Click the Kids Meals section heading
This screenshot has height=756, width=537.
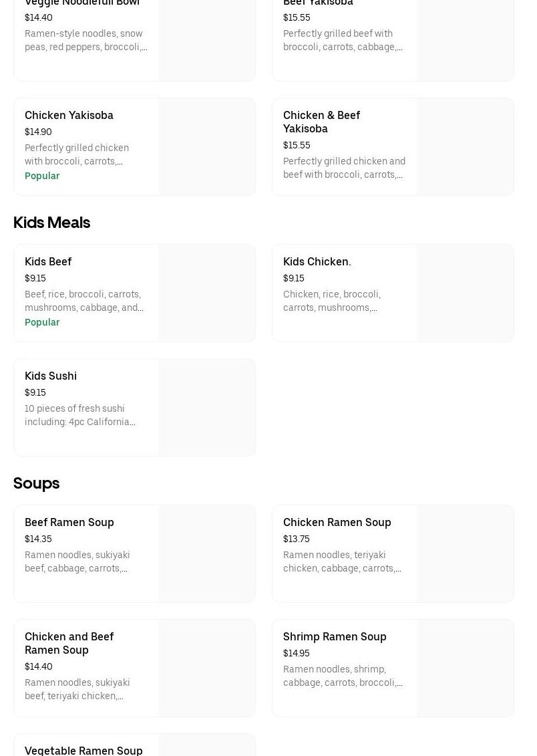[x=51, y=222]
